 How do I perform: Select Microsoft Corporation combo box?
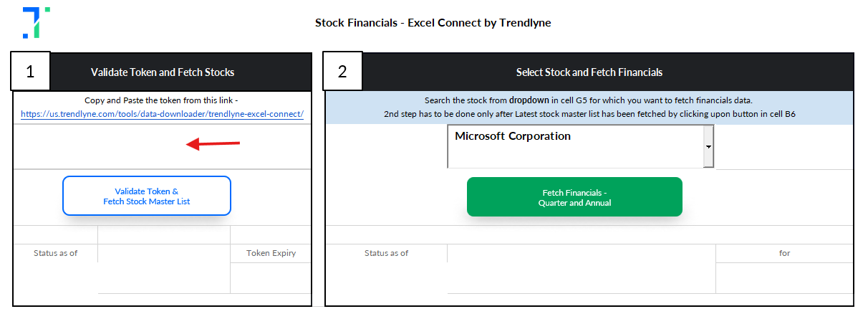[580, 146]
